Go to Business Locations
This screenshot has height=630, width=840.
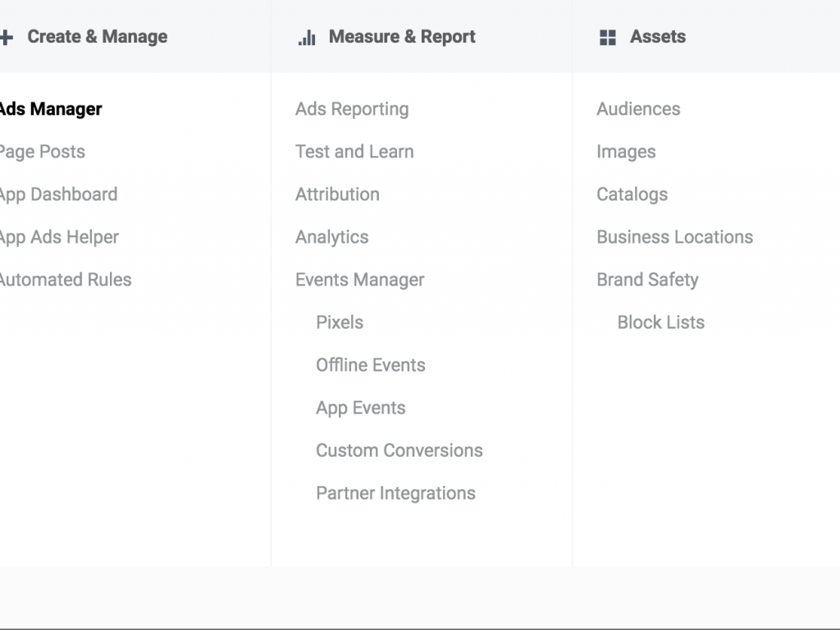click(x=675, y=237)
